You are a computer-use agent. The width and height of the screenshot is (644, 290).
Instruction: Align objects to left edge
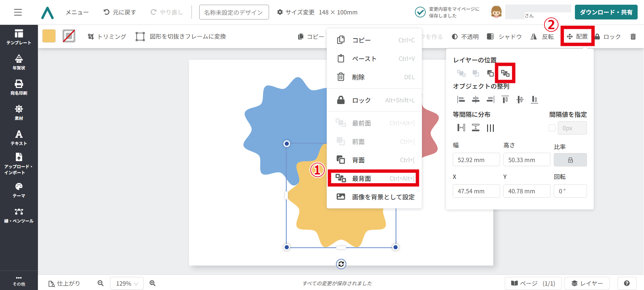[x=461, y=100]
